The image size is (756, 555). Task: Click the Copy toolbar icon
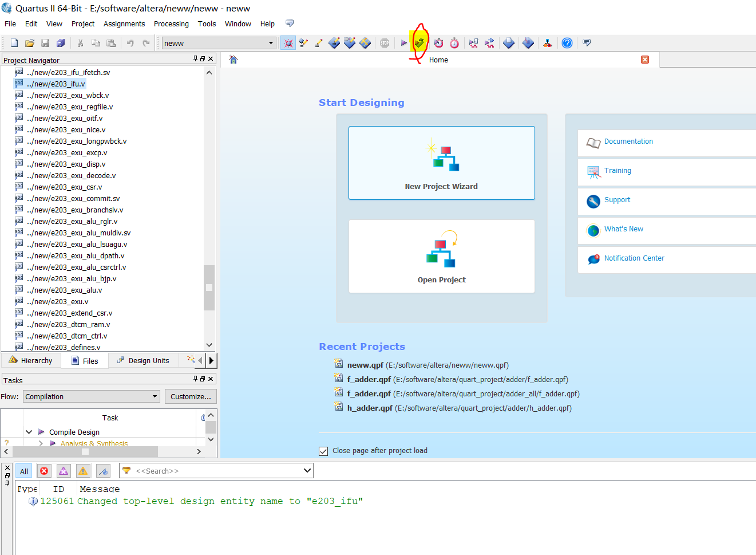click(x=96, y=43)
